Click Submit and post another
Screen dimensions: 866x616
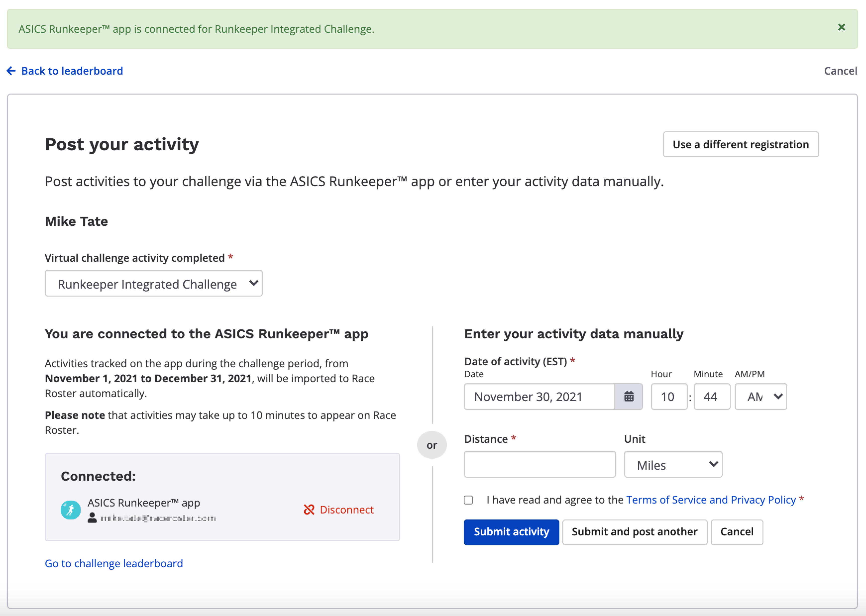(635, 532)
